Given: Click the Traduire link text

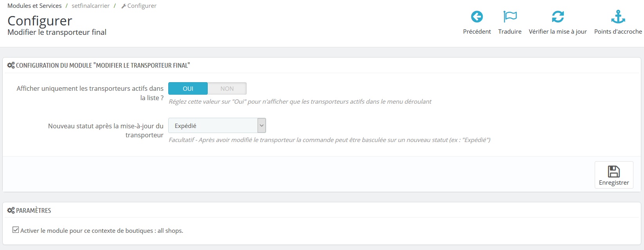Looking at the screenshot, I should [x=509, y=31].
